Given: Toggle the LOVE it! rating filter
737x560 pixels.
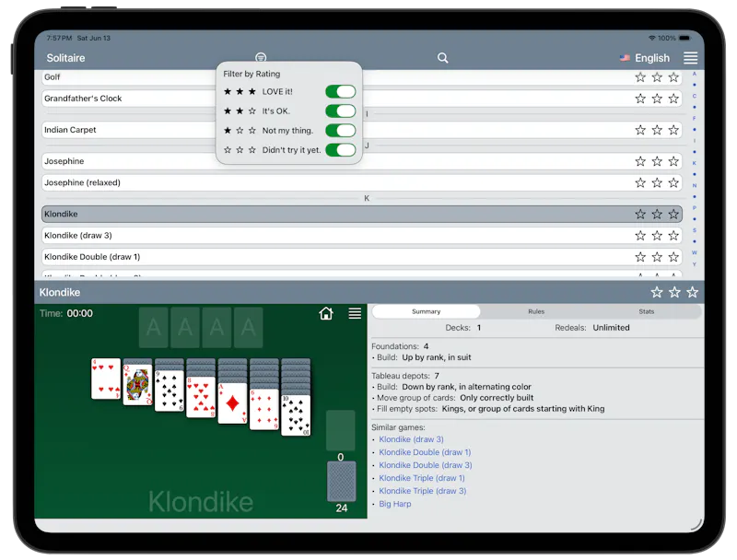Looking at the screenshot, I should [340, 91].
